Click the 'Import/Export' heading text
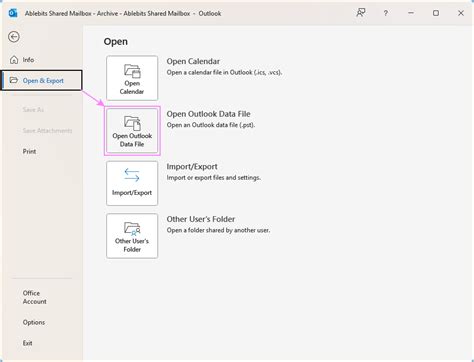The height and width of the screenshot is (362, 474). coord(192,167)
